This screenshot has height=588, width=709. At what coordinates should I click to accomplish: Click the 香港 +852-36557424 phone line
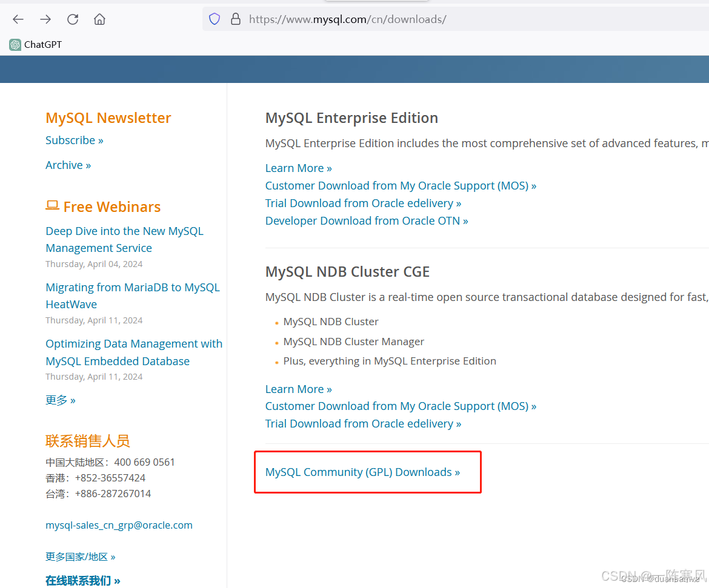click(95, 478)
